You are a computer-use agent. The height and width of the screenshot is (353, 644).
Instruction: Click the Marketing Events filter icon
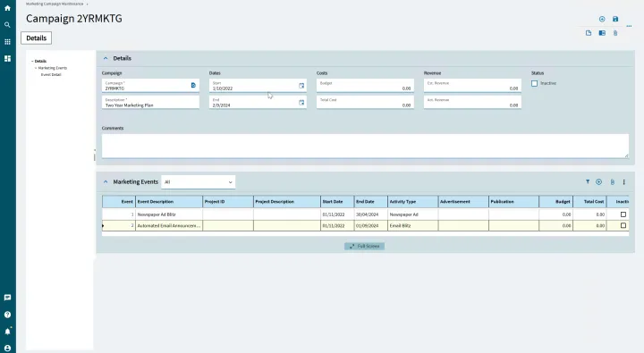click(588, 181)
